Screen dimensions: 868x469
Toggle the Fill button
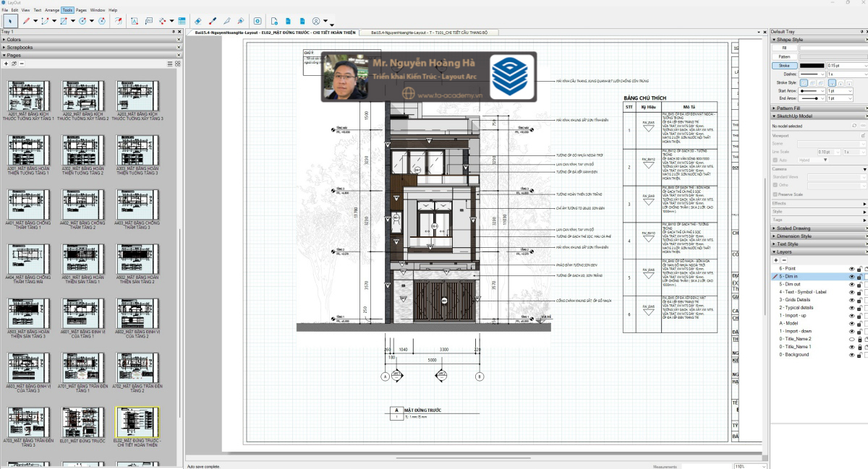(784, 48)
